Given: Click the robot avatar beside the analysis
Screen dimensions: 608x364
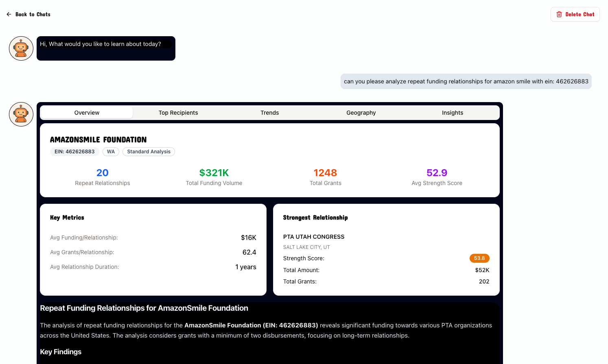Looking at the screenshot, I should pyautogui.click(x=21, y=114).
